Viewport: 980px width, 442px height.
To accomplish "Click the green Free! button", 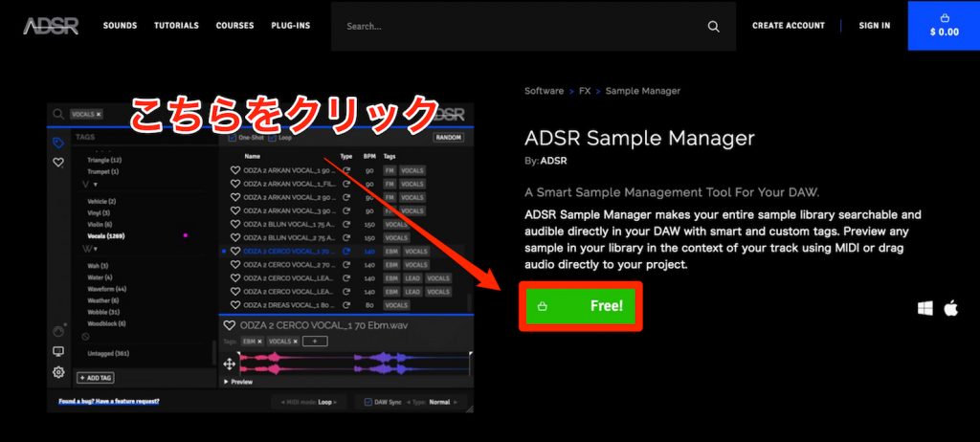I will tap(581, 306).
